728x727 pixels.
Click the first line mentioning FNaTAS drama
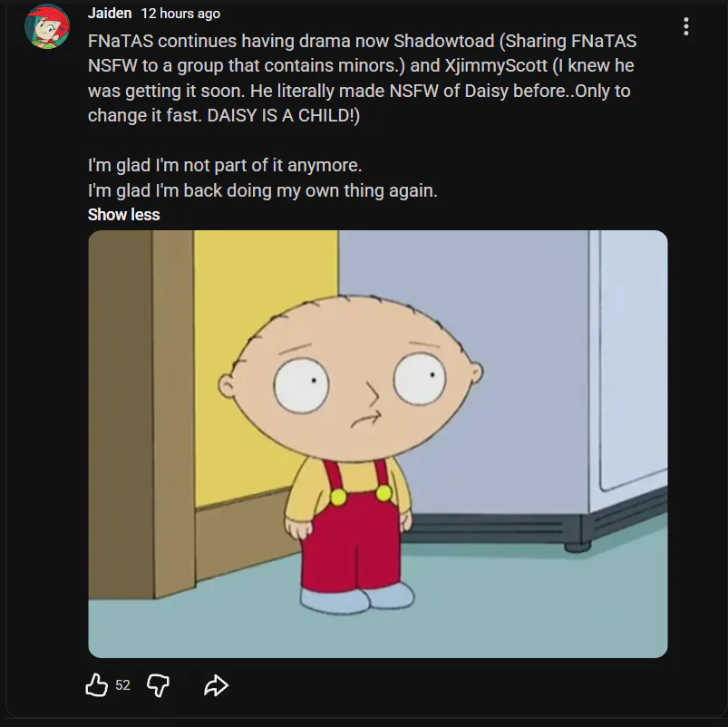(x=362, y=41)
